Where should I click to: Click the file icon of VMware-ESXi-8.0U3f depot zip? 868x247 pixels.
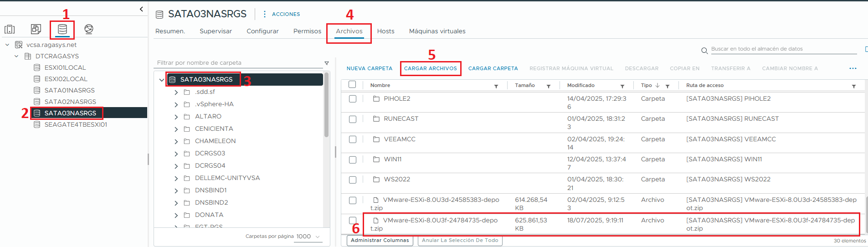376,220
